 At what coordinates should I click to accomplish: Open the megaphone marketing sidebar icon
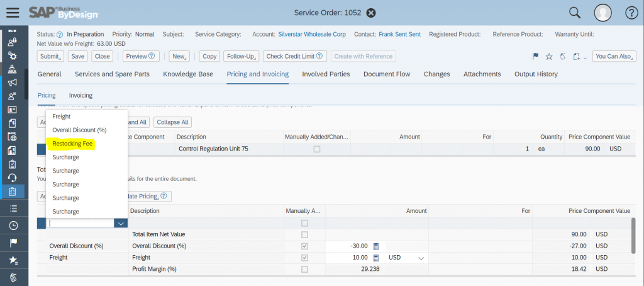(x=13, y=83)
